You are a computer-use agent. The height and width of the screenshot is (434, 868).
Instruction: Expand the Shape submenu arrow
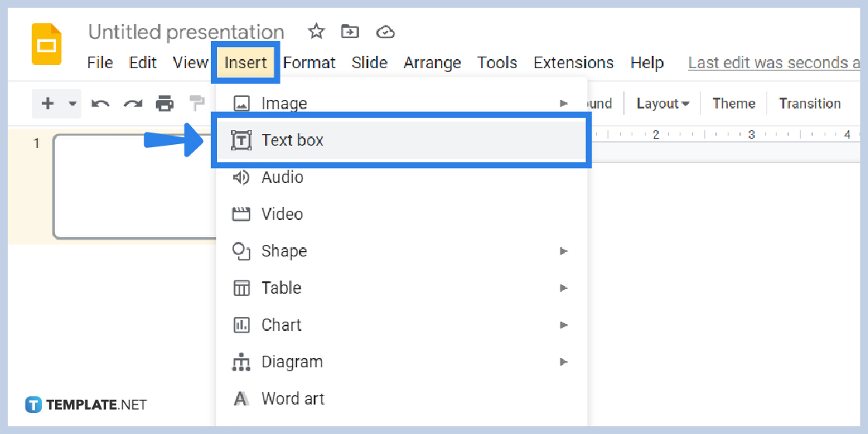[x=563, y=251]
